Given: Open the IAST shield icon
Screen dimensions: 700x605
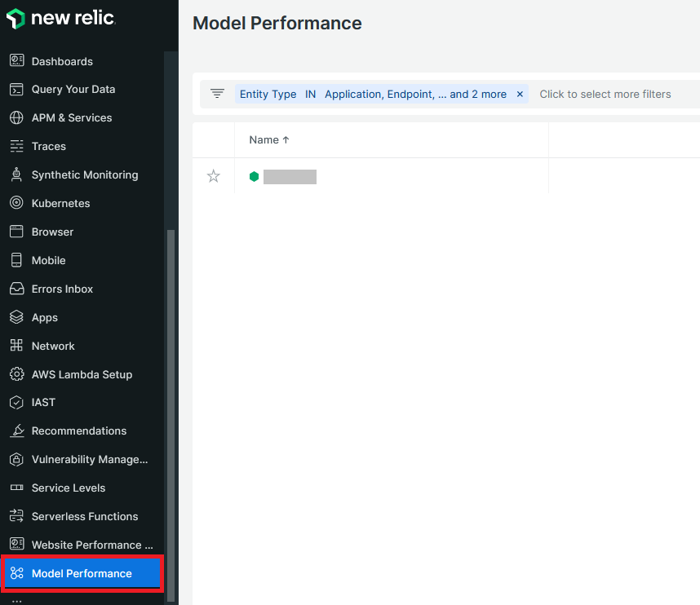Looking at the screenshot, I should [16, 403].
